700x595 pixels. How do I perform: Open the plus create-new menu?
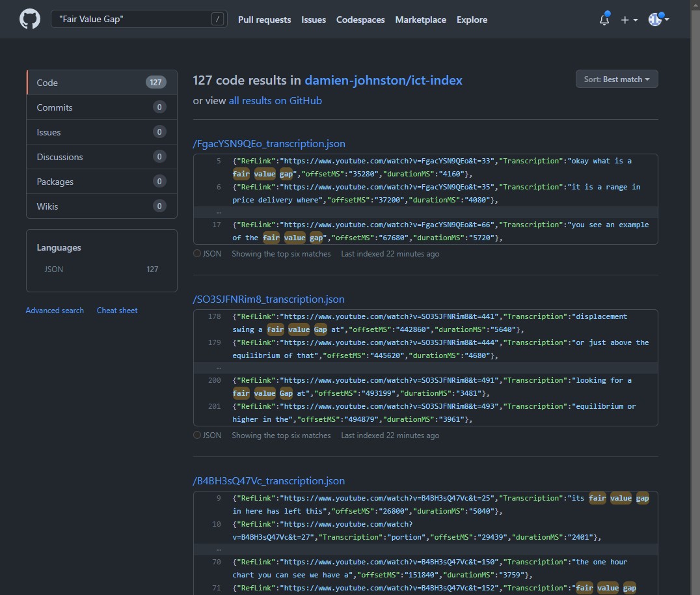click(629, 20)
